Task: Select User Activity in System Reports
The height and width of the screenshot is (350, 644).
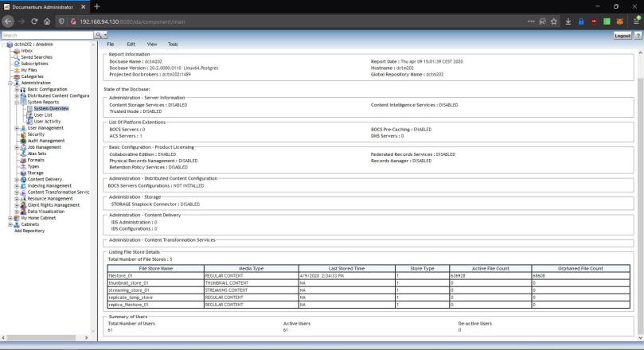Action: (47, 121)
